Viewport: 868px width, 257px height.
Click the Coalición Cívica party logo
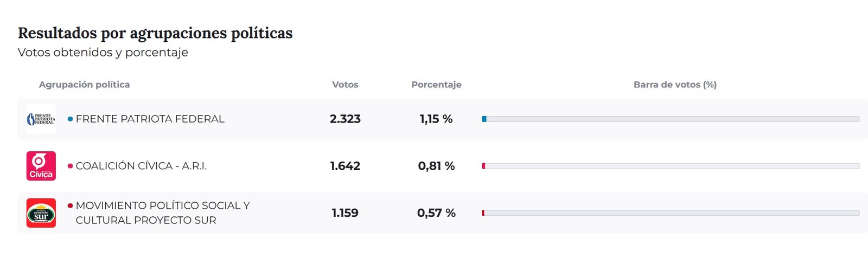[41, 166]
